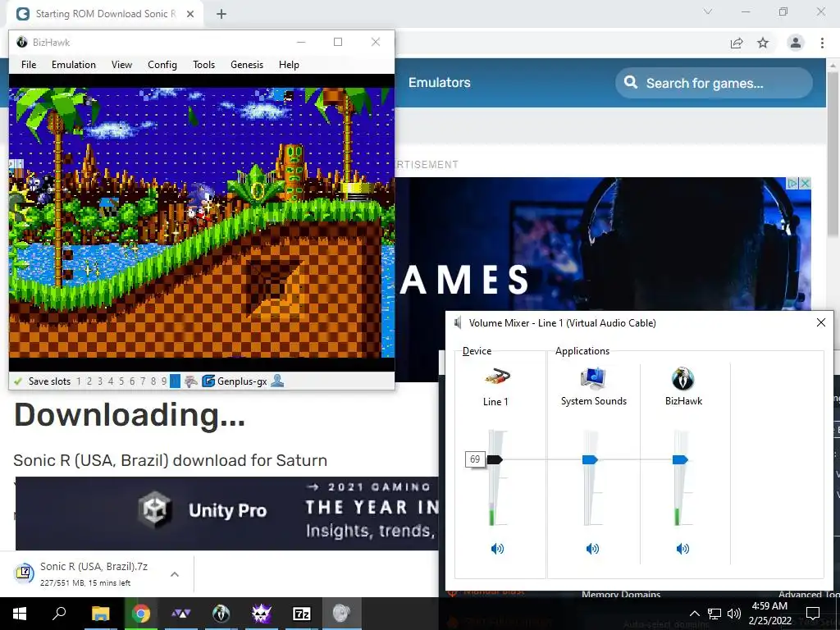This screenshot has width=840, height=630.
Task: Click the speaker icon in Volume Mixer title
Action: [458, 322]
